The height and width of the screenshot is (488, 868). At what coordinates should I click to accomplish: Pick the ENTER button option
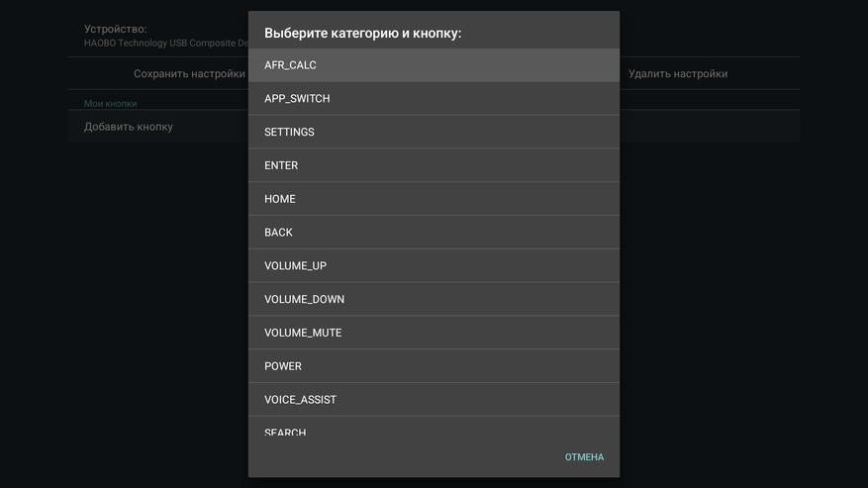click(x=434, y=165)
